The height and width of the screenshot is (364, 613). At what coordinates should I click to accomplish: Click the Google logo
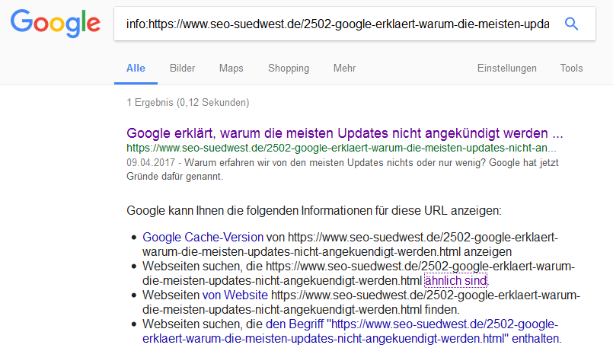(x=55, y=24)
